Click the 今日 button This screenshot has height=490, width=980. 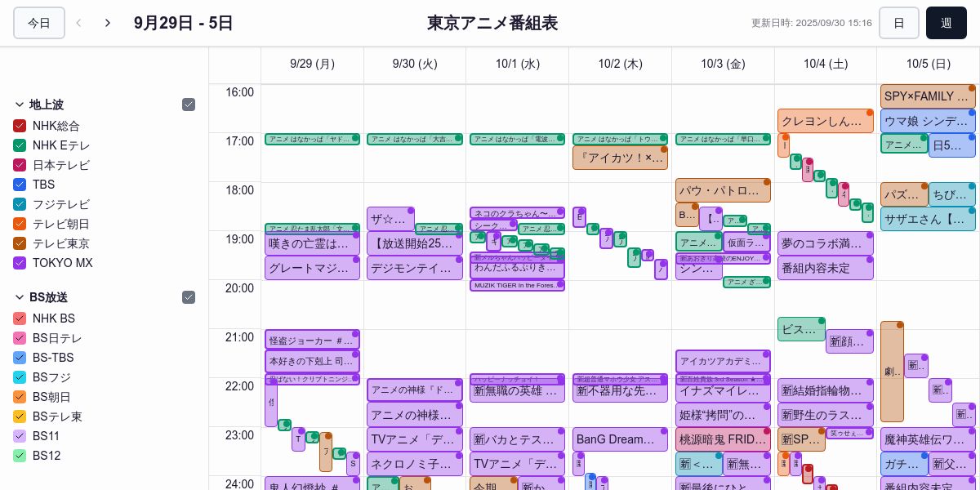click(39, 23)
